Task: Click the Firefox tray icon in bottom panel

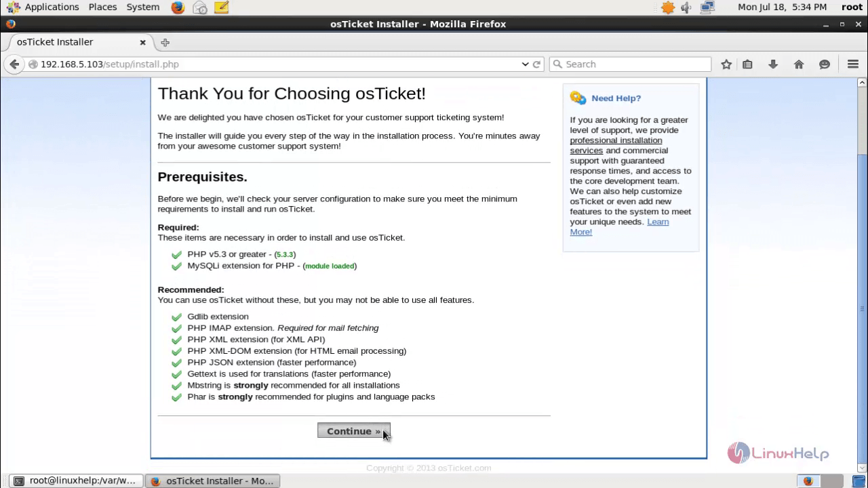Action: (808, 481)
